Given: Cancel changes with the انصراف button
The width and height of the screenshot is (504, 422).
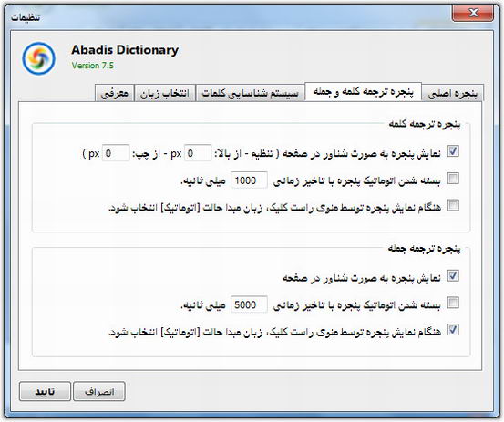Looking at the screenshot, I should point(99,392).
